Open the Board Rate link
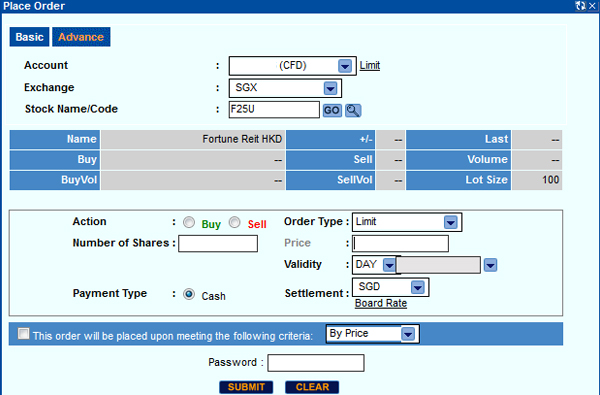This screenshot has height=395, width=600. tap(381, 303)
